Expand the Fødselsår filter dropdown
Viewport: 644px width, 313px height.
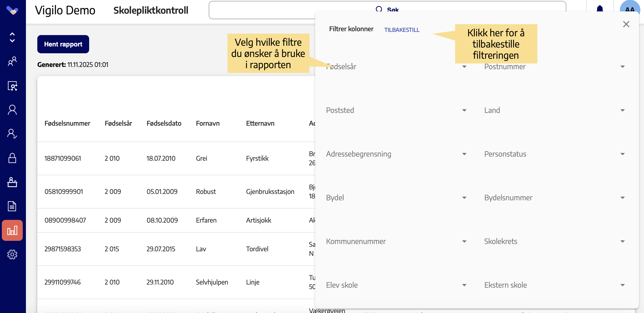[396, 67]
